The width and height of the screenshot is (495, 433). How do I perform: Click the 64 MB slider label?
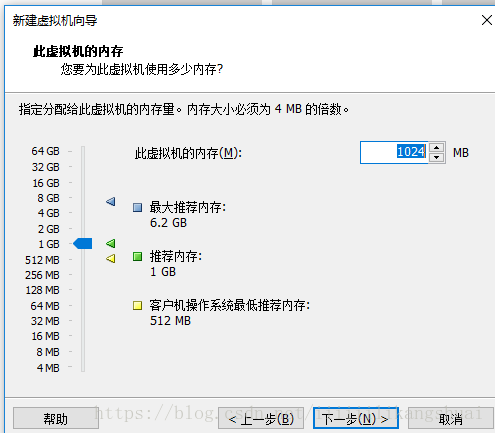click(x=45, y=306)
